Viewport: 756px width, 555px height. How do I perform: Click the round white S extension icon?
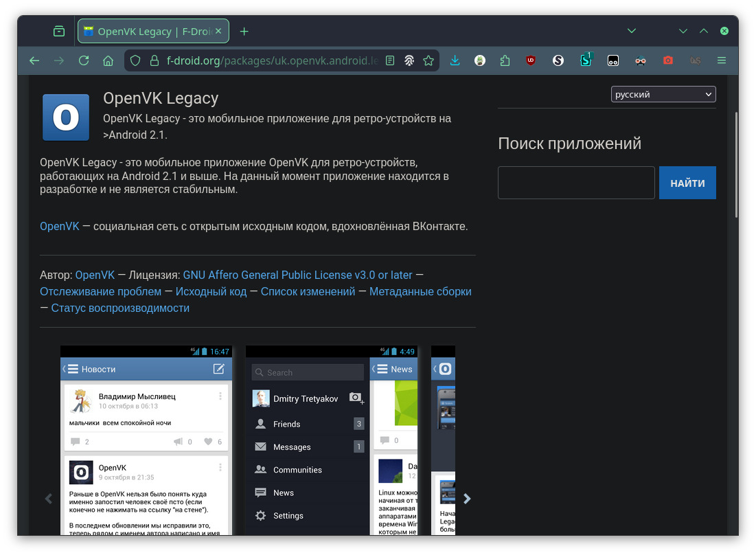[558, 60]
